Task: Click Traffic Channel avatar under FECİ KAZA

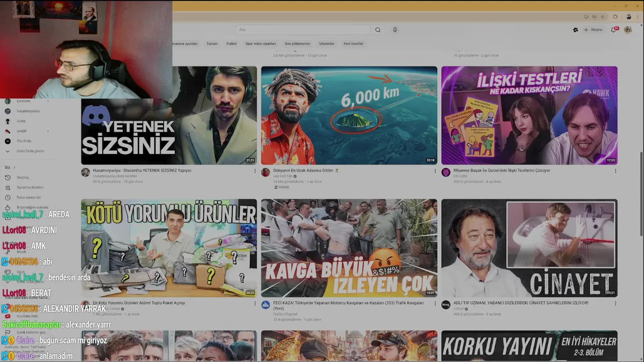Action: [266, 305]
